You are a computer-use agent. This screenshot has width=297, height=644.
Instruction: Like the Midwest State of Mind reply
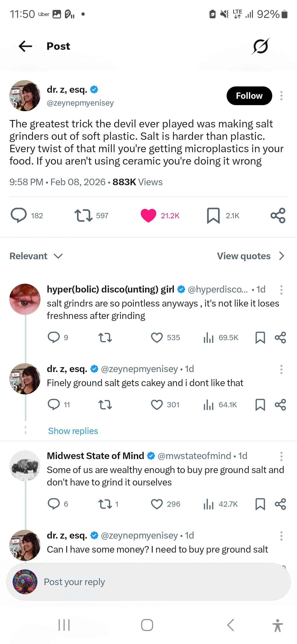157,504
